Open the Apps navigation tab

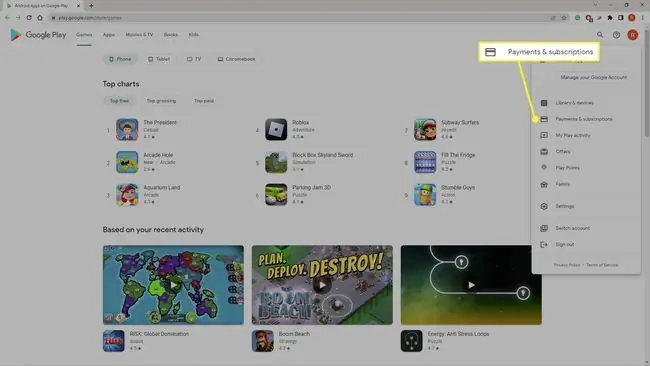(x=109, y=35)
